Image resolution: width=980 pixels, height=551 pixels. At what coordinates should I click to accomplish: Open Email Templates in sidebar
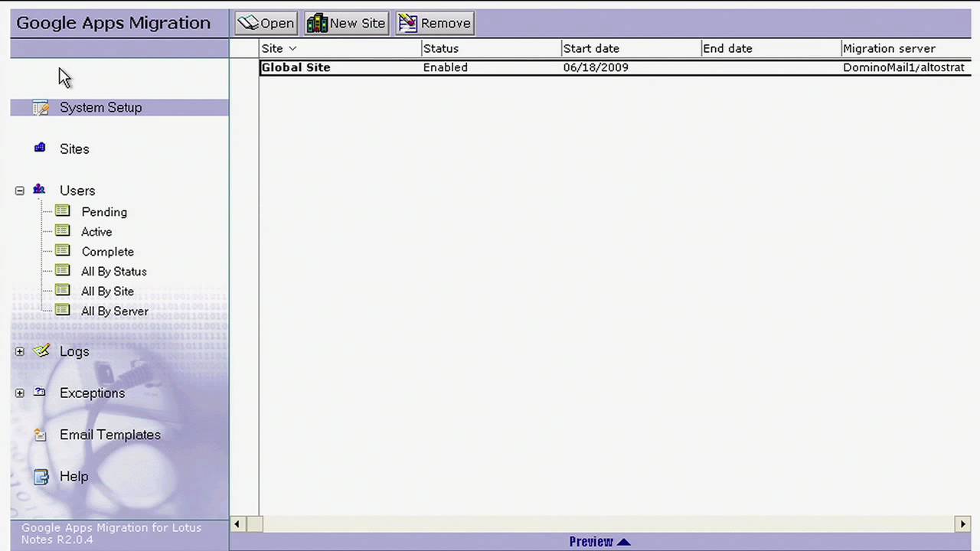[x=110, y=435]
